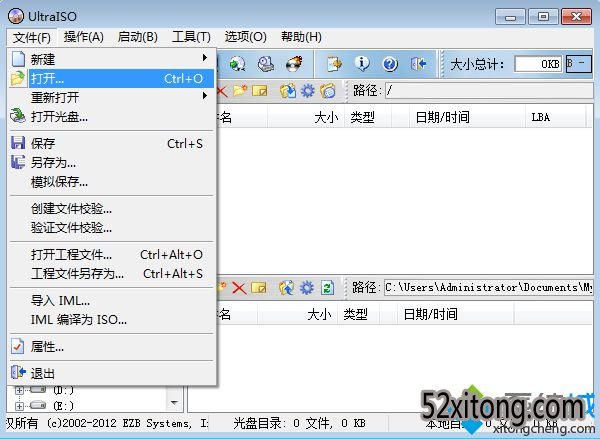Click the green refresh icon in lower toolbar

327,288
